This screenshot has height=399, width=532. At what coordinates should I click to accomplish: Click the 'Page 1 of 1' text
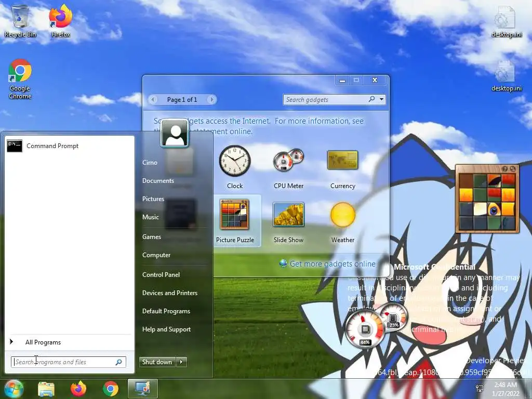[x=182, y=99]
